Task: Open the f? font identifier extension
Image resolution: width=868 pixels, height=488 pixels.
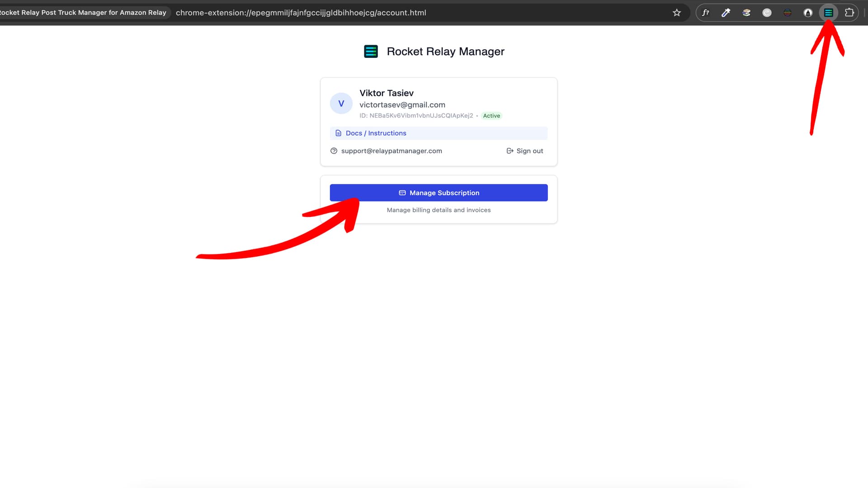Action: tap(705, 13)
